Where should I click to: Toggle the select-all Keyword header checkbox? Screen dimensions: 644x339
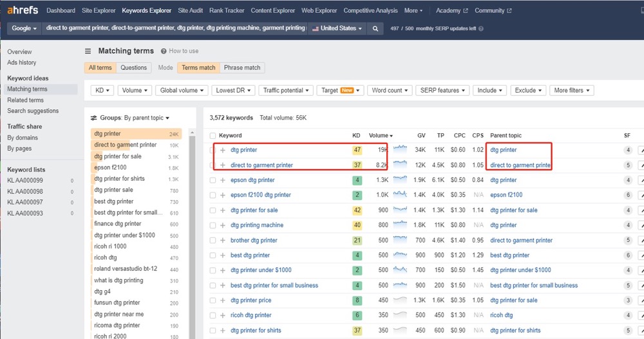[x=213, y=136]
